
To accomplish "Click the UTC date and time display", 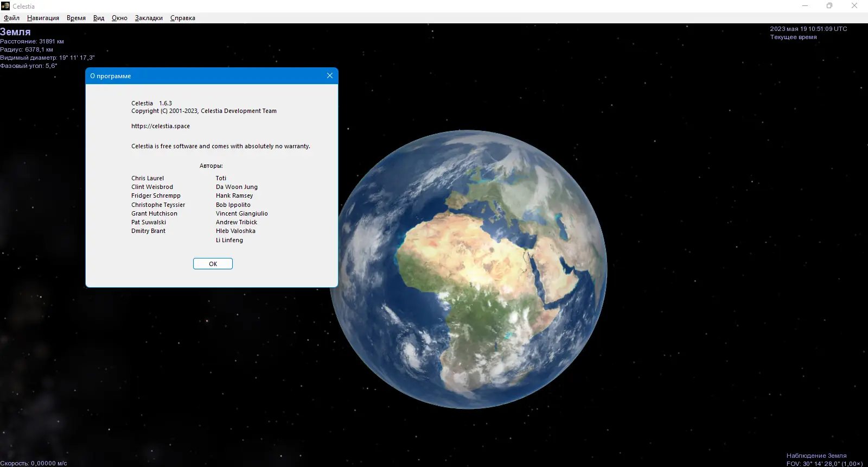I will (808, 29).
